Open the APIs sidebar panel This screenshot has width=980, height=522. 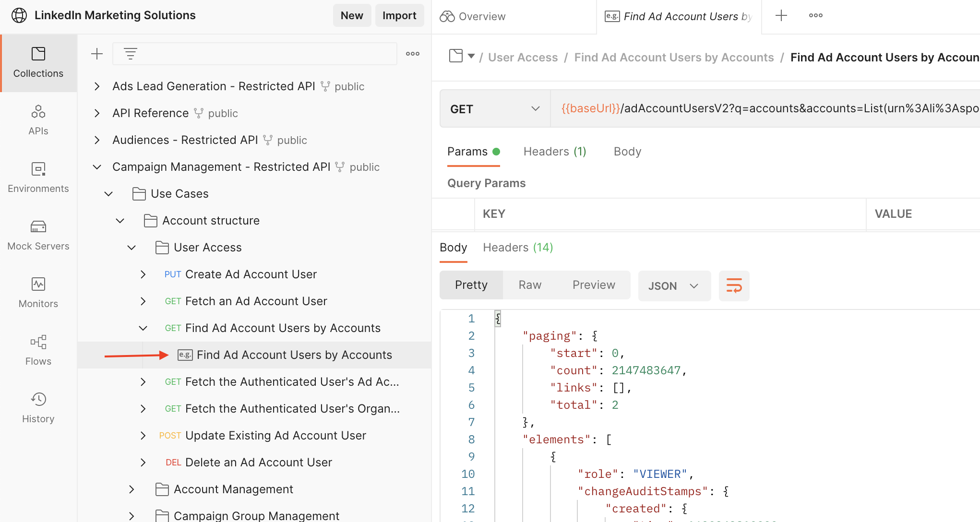(38, 120)
